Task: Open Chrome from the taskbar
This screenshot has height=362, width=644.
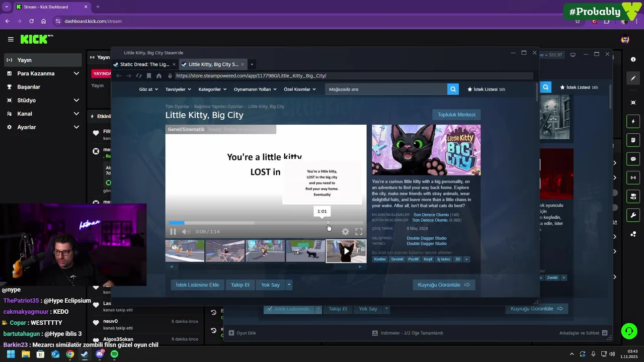Action: (70, 354)
